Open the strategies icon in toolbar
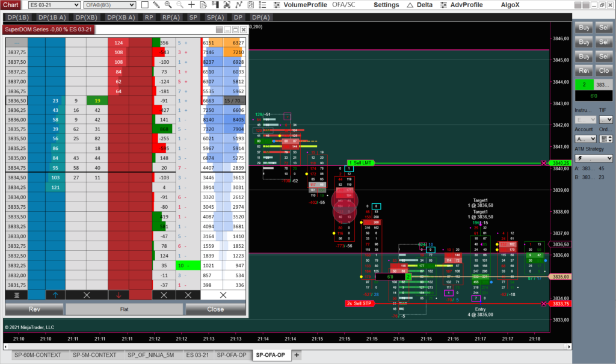The image size is (616, 364). 251,5
